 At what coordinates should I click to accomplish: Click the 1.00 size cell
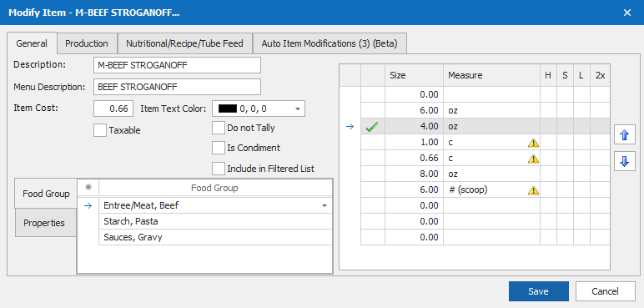[414, 142]
